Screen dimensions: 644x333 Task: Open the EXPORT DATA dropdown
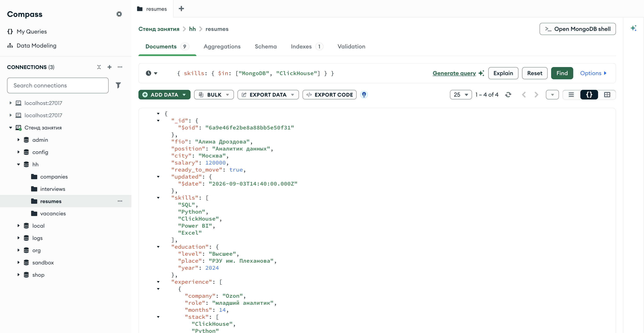[x=268, y=95]
